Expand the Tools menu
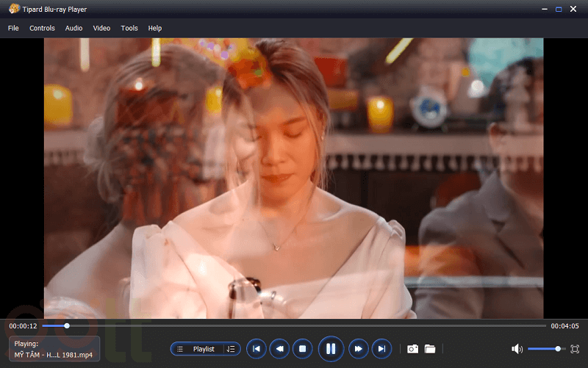The image size is (588, 368). tap(129, 28)
